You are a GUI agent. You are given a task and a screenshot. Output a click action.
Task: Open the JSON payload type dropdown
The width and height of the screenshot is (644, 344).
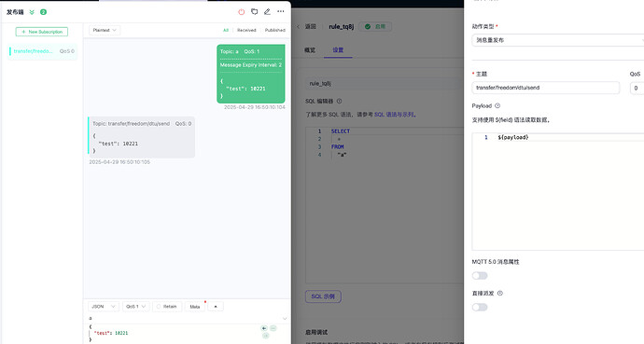point(103,307)
